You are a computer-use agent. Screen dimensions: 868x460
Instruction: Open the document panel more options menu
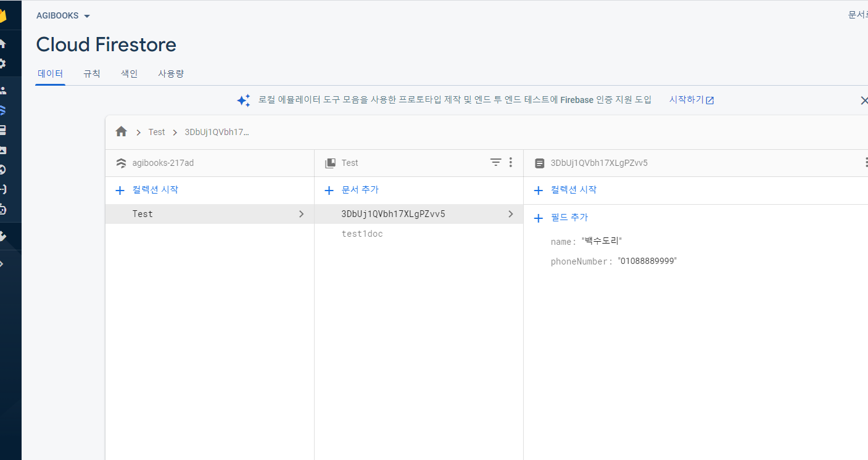866,162
